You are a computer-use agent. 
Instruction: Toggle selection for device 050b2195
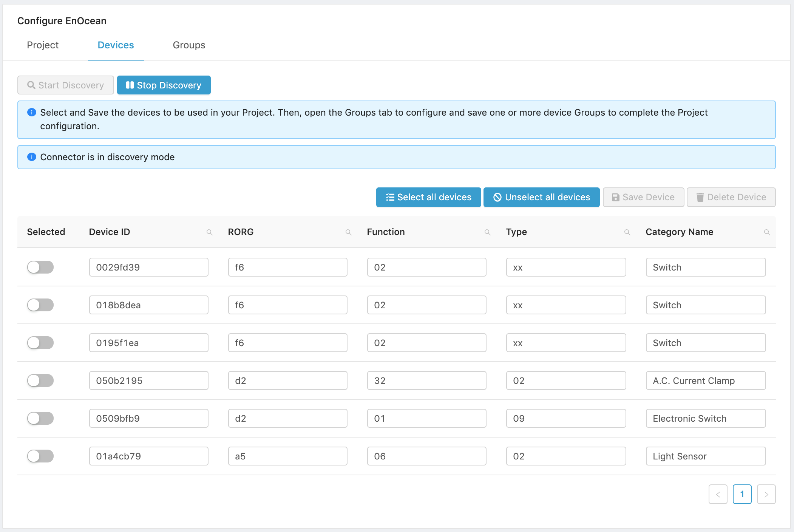[40, 380]
